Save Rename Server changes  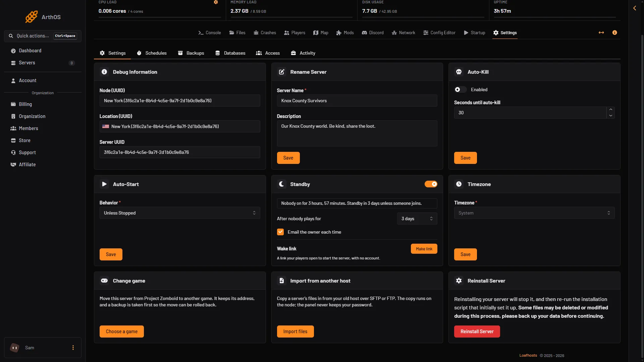click(288, 158)
